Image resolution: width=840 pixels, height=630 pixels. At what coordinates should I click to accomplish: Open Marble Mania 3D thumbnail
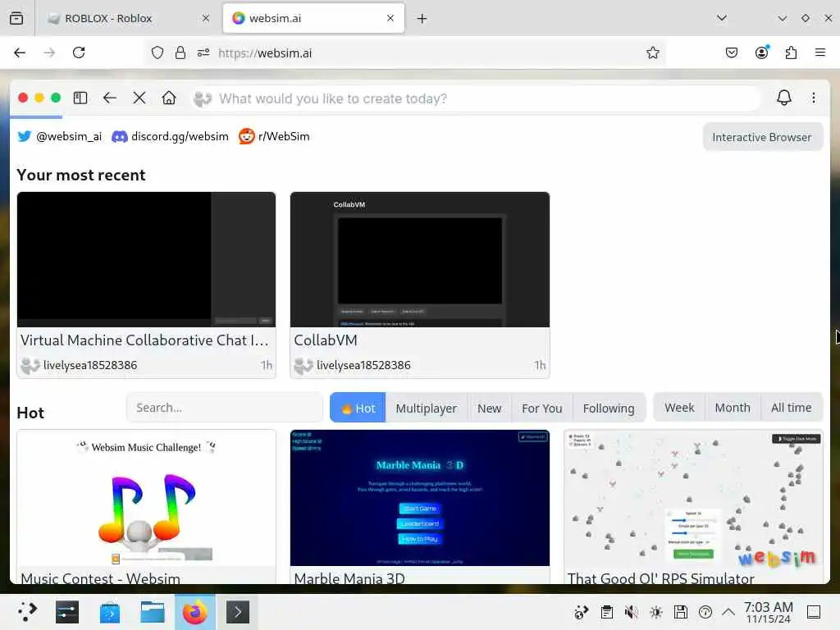(420, 498)
